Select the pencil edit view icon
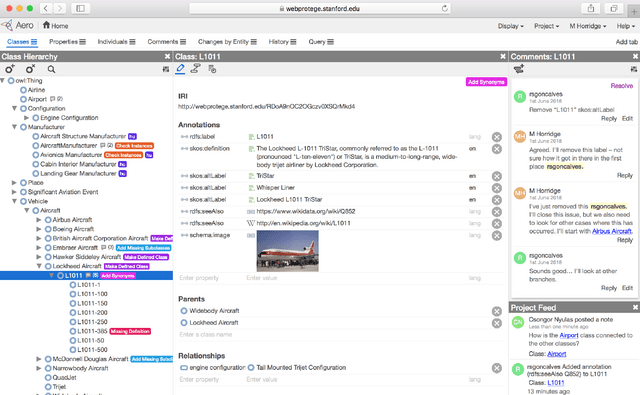 [180, 69]
